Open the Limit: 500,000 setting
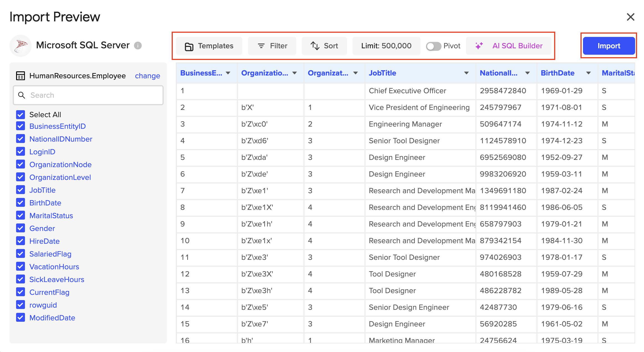 click(x=386, y=46)
